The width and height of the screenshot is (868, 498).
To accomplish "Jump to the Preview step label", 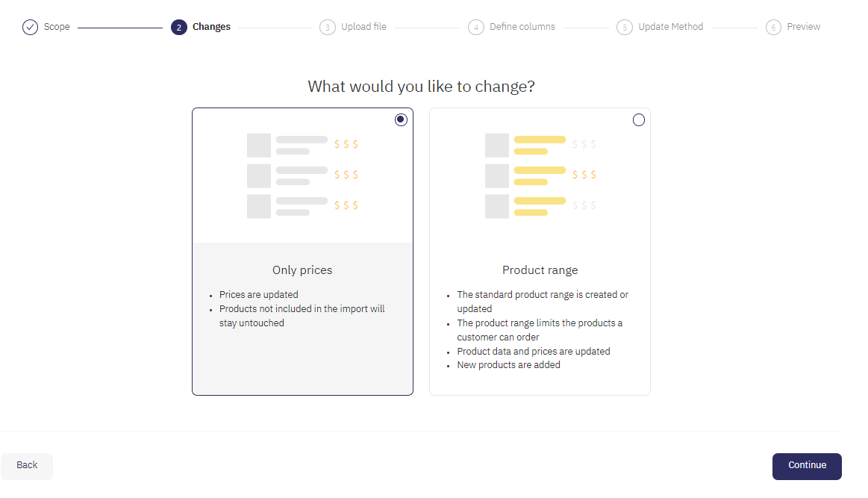I will point(804,27).
